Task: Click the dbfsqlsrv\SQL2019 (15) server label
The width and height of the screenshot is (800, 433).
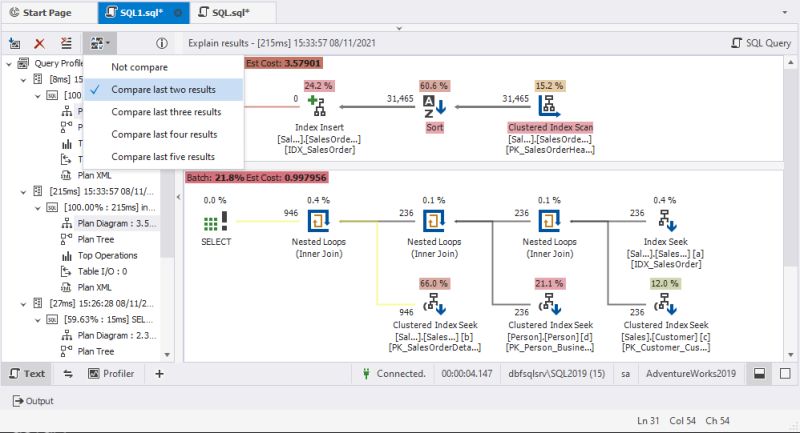Action: (x=556, y=374)
